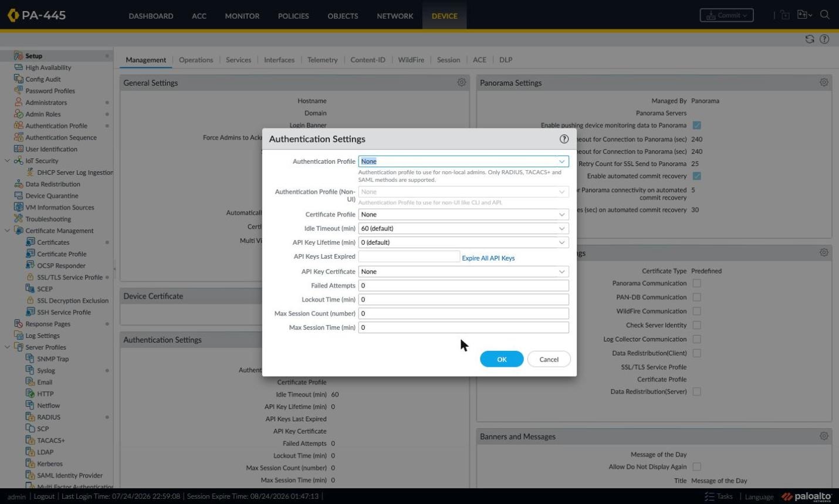Click Language in status bar
This screenshot has width=839, height=504.
pyautogui.click(x=759, y=497)
